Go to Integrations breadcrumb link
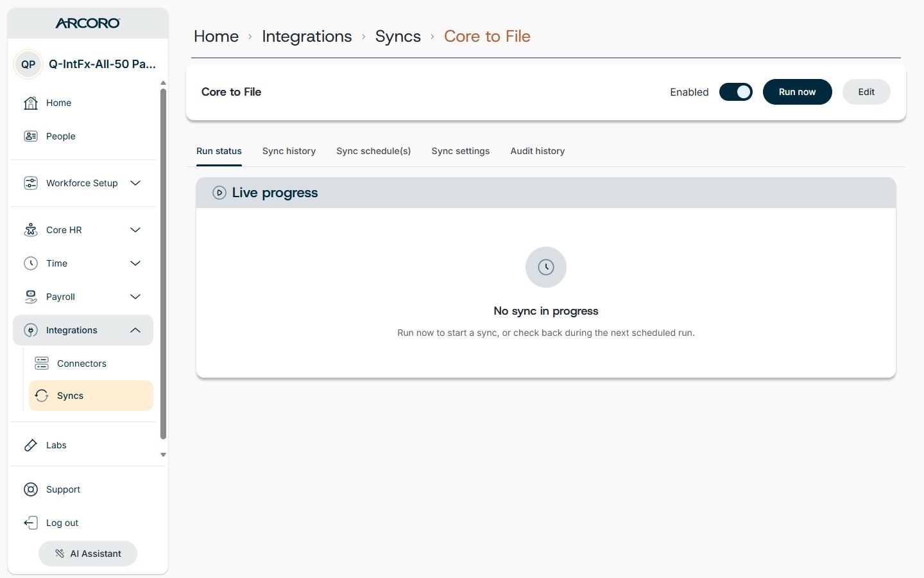The width and height of the screenshot is (924, 578). click(307, 36)
